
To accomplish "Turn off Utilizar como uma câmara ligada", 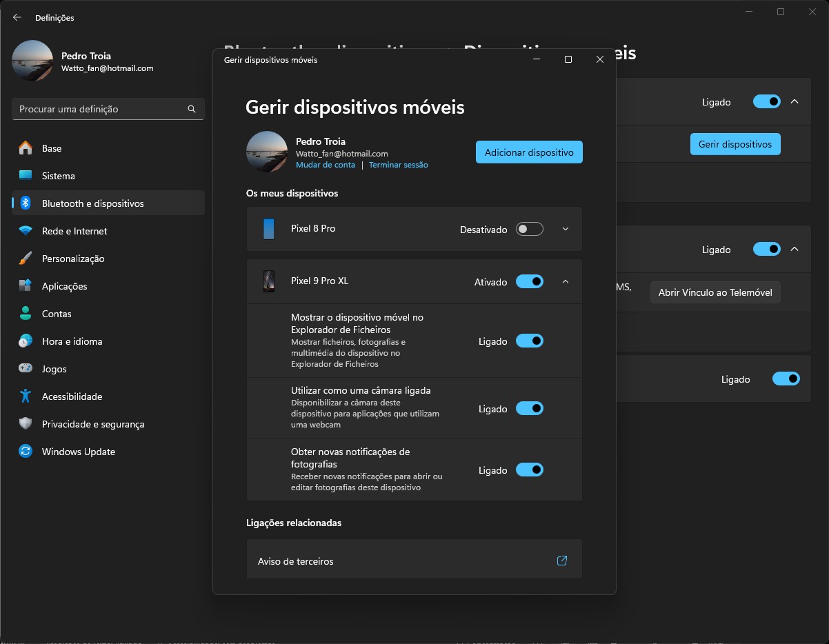I will pyautogui.click(x=529, y=409).
